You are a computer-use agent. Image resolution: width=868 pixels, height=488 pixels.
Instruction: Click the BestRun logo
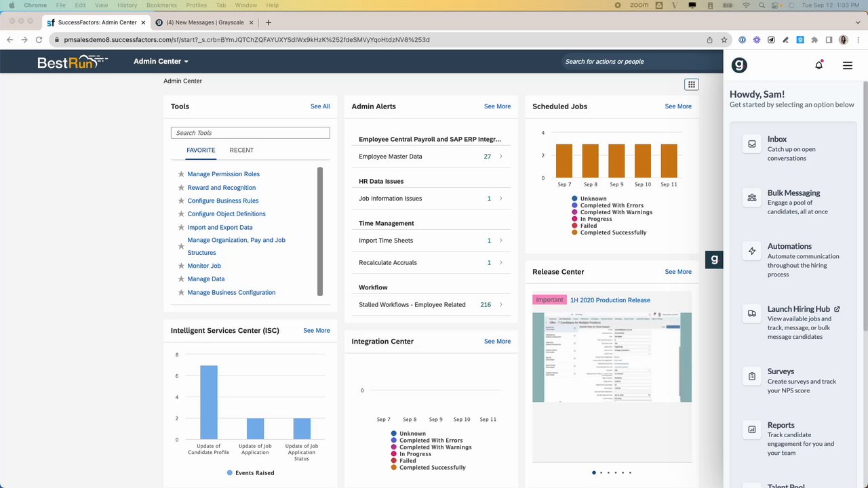click(x=73, y=62)
